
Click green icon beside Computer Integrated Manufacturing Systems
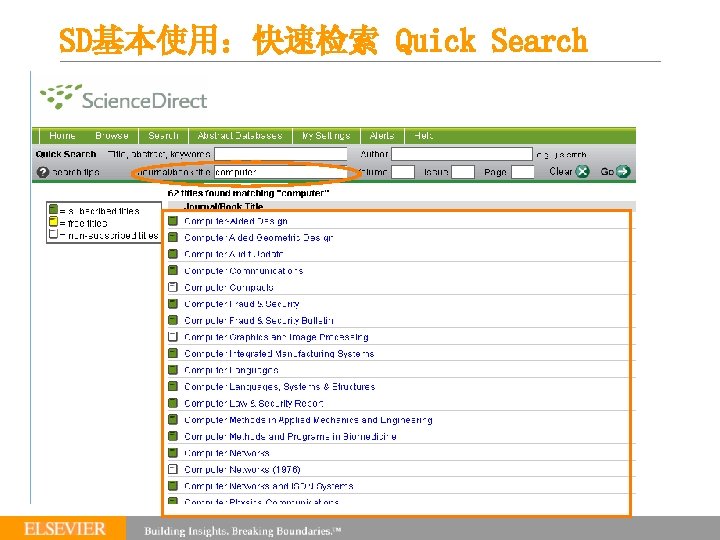click(173, 353)
